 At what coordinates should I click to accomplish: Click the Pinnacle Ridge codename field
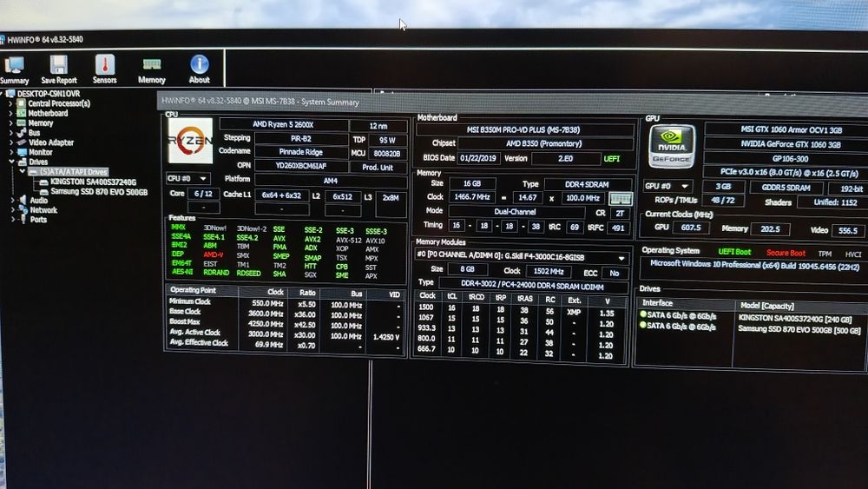301,152
